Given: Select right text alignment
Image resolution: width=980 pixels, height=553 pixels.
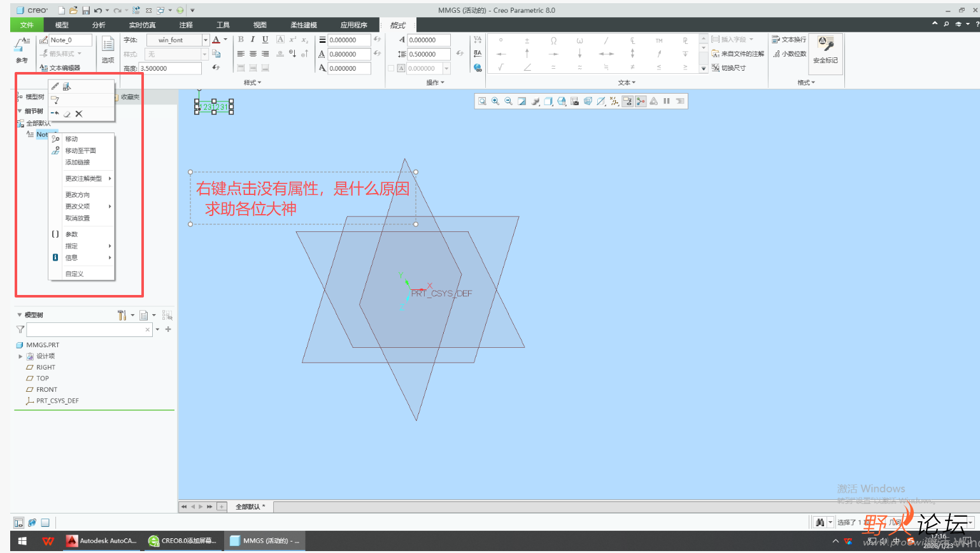Looking at the screenshot, I should (266, 54).
